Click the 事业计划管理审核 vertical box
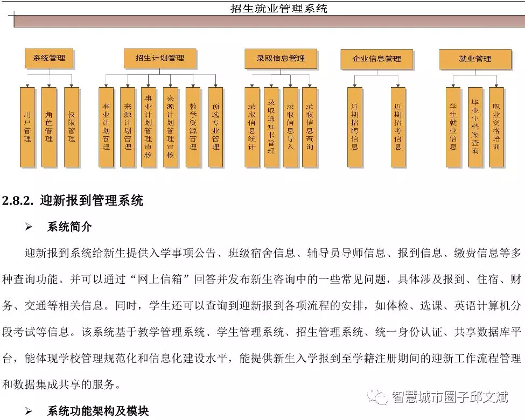 pyautogui.click(x=148, y=127)
